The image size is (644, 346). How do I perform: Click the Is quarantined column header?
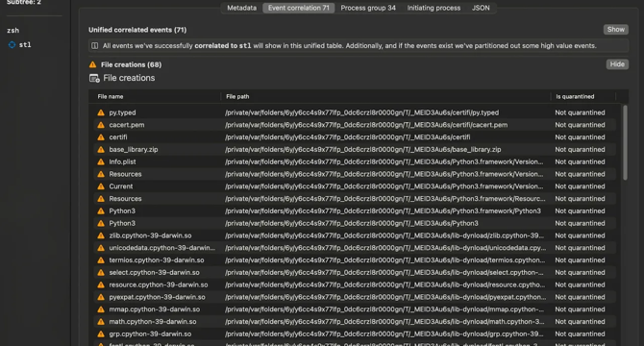click(575, 96)
